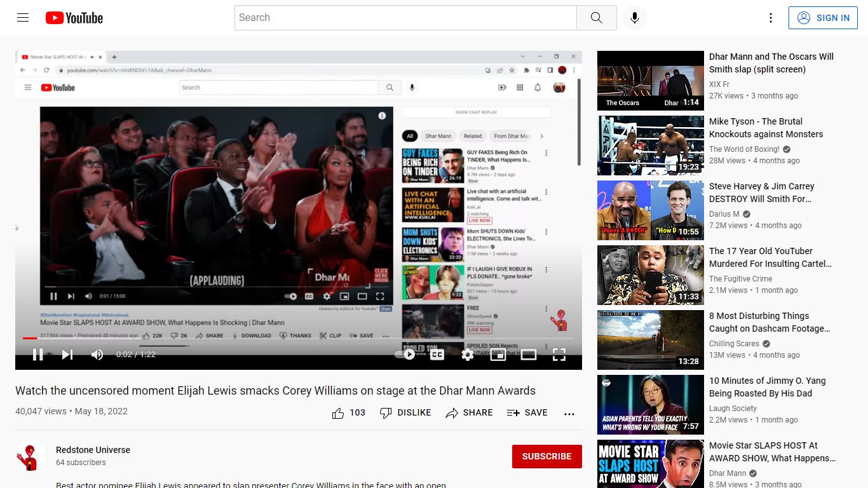Click '7.2M views • 4 months ago' text

coord(756,226)
